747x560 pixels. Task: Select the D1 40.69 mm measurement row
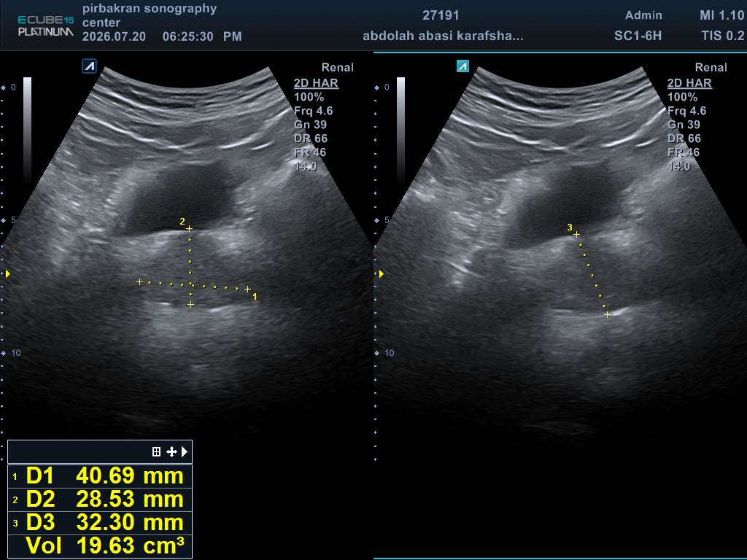click(100, 476)
